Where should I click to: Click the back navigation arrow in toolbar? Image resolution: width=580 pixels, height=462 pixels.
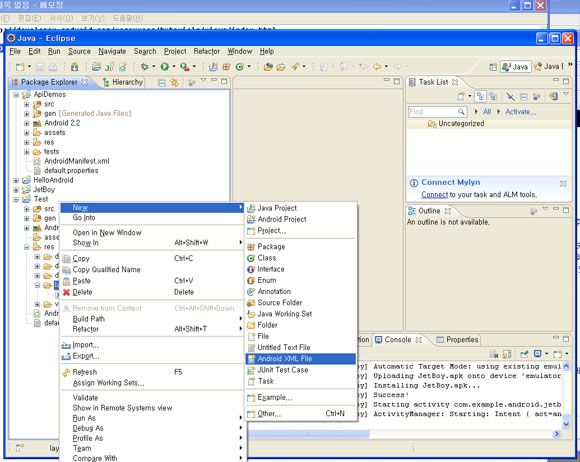(377, 67)
